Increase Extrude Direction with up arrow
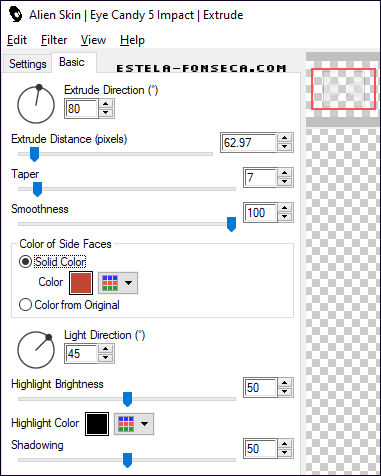381x476 pixels. [x=106, y=104]
